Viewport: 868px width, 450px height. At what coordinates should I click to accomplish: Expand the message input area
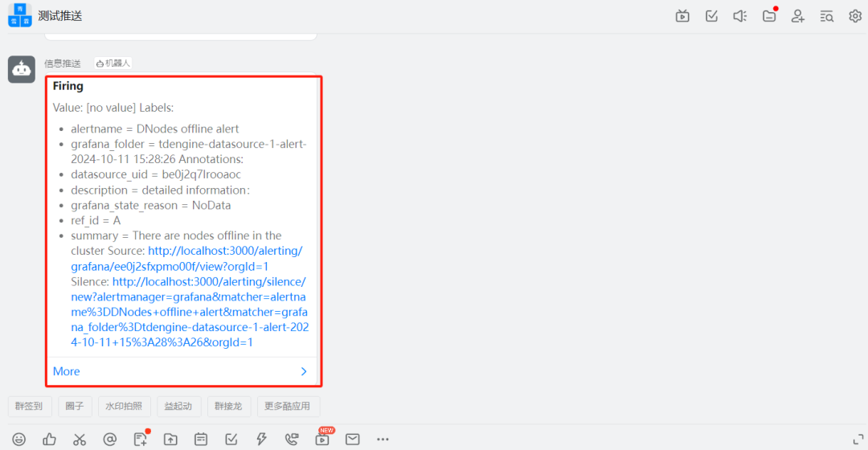click(858, 440)
